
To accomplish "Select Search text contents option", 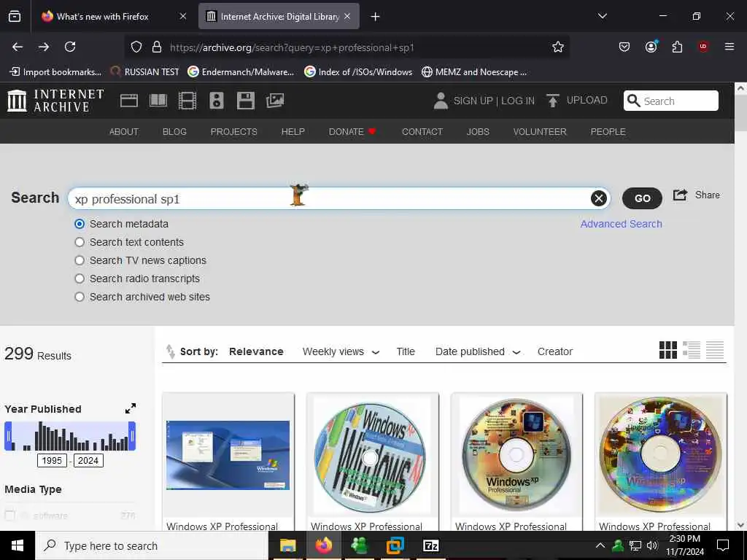I will point(80,242).
